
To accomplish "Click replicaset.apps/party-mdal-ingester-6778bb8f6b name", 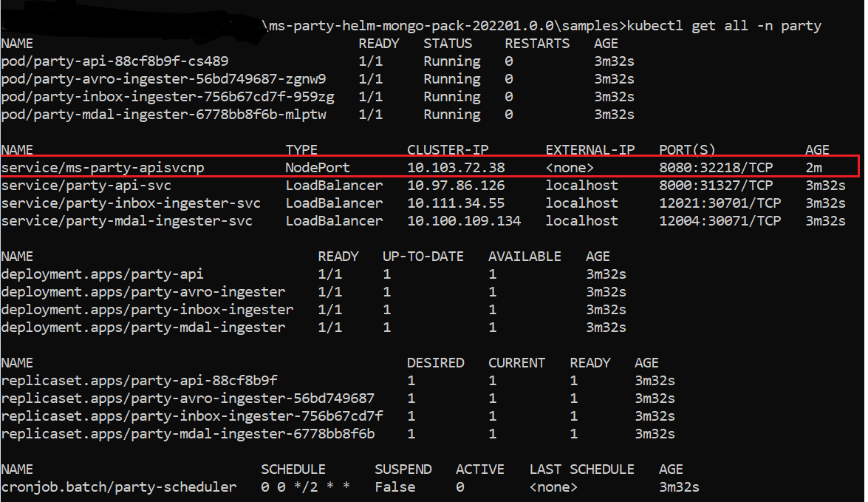I will 188,434.
